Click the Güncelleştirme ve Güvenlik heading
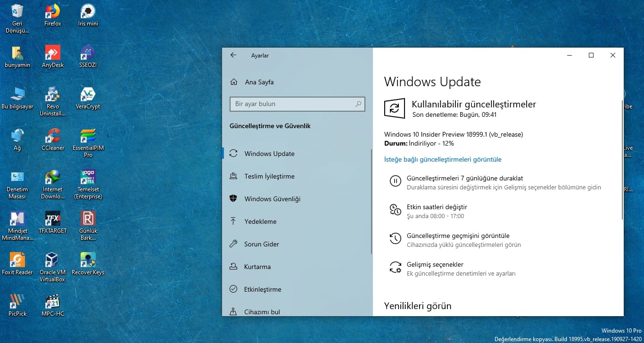 click(x=270, y=126)
